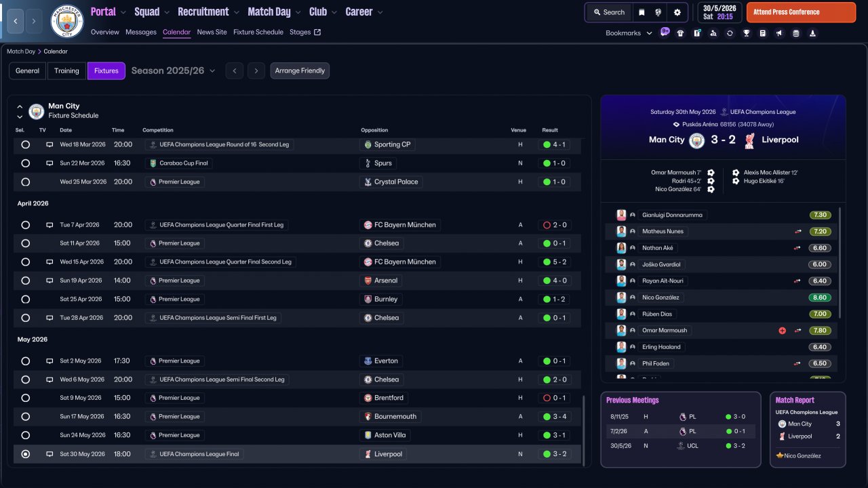
Task: Click Gianluigi Donnarumma's player portrait
Action: point(621,215)
